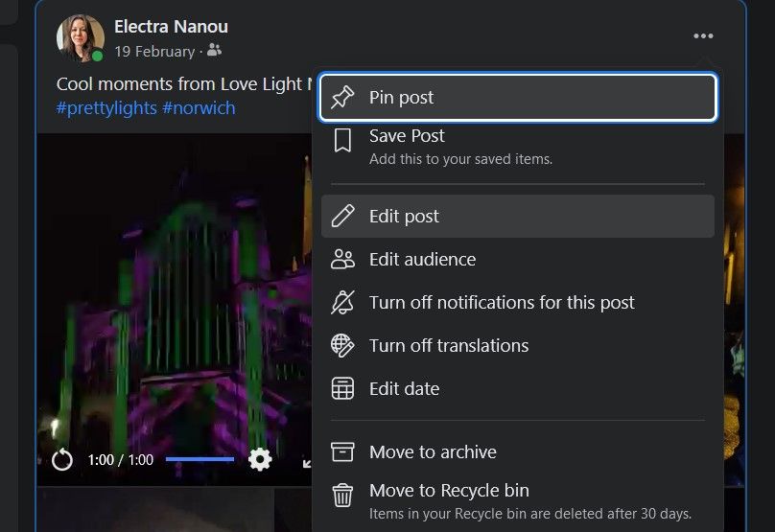Click the 19 February timestamp link
Screen dimensions: 775x532
pos(154,52)
